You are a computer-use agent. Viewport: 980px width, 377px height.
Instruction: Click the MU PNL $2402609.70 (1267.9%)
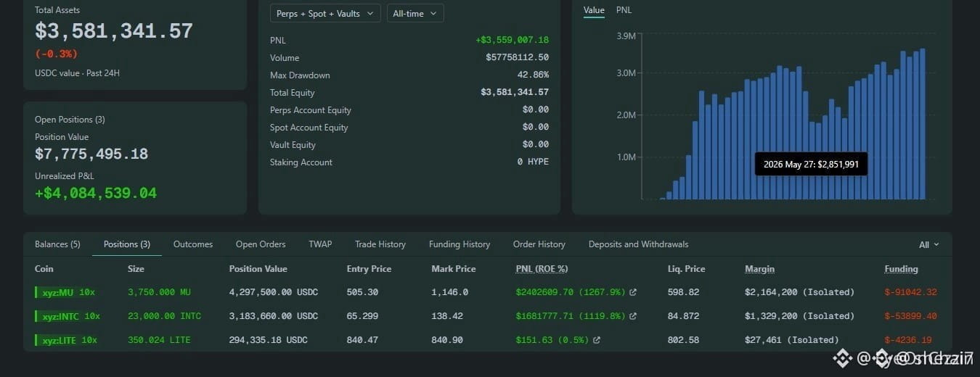571,292
